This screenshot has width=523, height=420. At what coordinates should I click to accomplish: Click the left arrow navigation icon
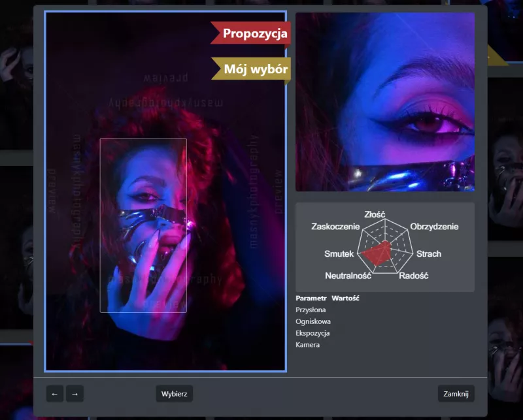(x=55, y=394)
